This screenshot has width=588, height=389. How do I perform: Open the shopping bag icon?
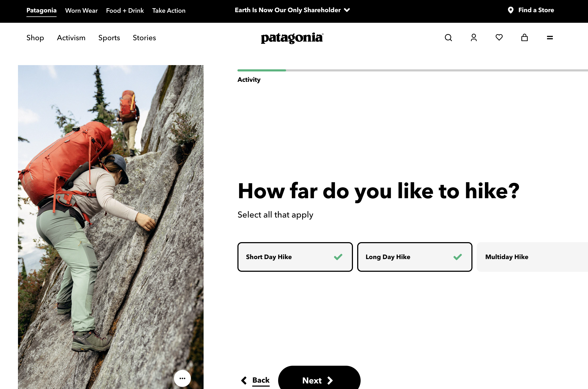pos(524,38)
